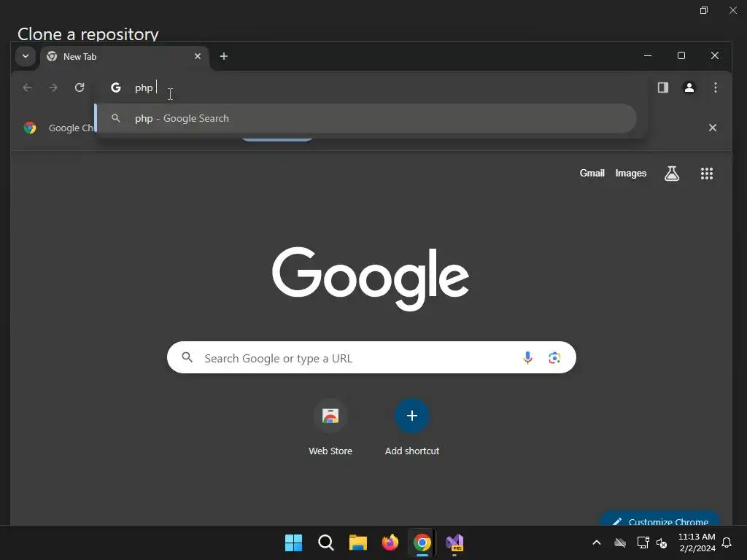Restore the Clone a repository background window
The image size is (747, 560).
[x=704, y=10]
